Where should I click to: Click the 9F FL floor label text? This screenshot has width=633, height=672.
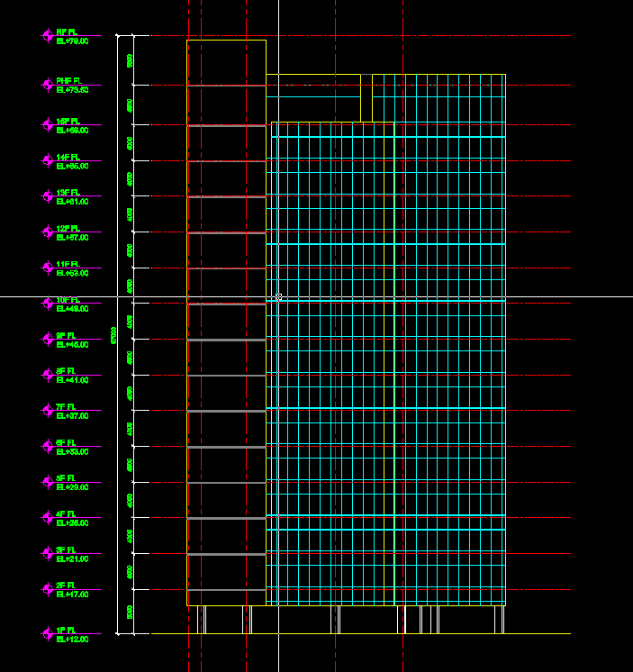point(67,336)
